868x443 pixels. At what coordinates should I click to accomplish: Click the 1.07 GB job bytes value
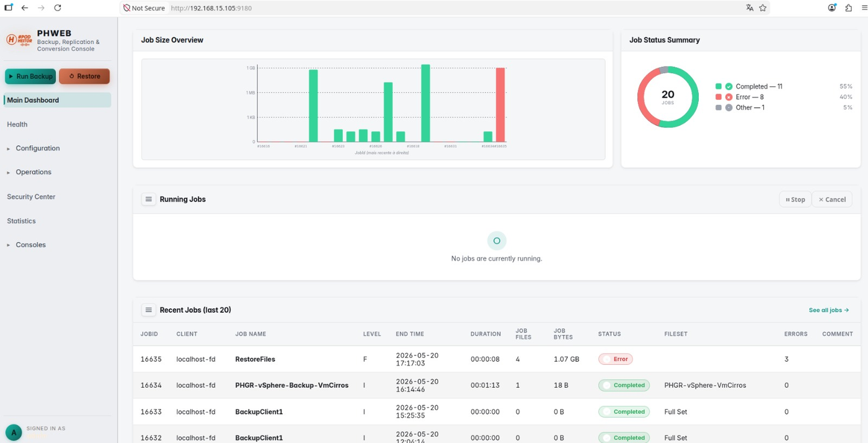[x=566, y=359]
